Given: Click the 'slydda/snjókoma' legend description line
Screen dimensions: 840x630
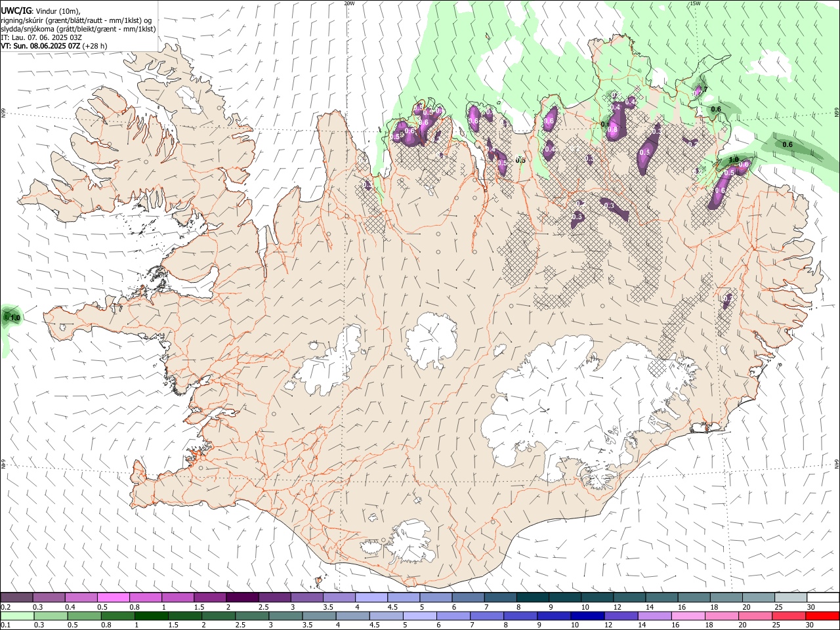Looking at the screenshot, I should click(78, 29).
